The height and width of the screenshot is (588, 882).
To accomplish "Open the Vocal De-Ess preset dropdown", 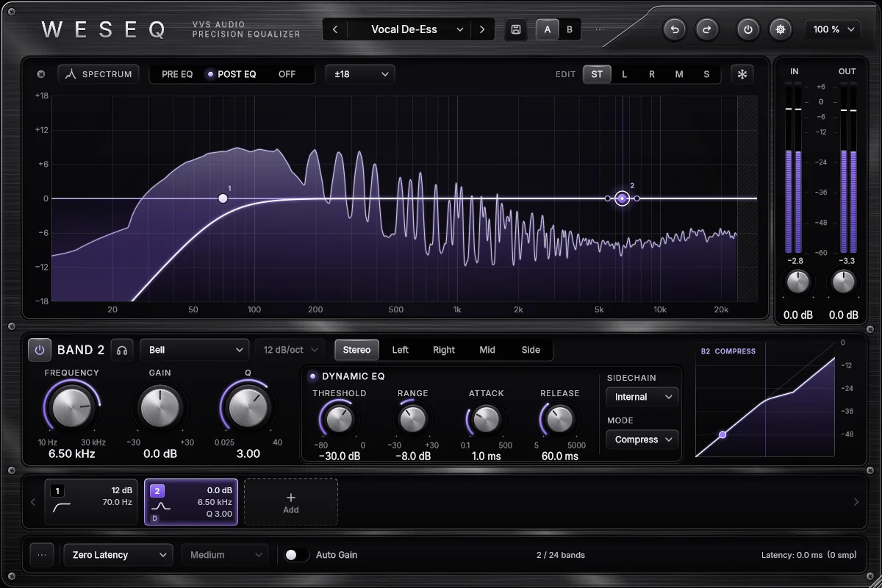I will [409, 29].
